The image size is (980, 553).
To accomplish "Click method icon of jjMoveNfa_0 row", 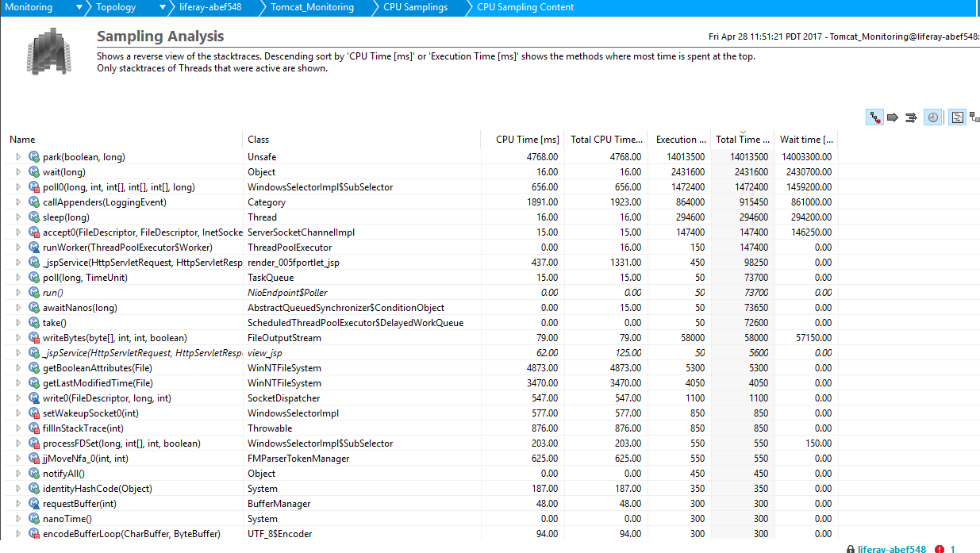I will click(34, 459).
